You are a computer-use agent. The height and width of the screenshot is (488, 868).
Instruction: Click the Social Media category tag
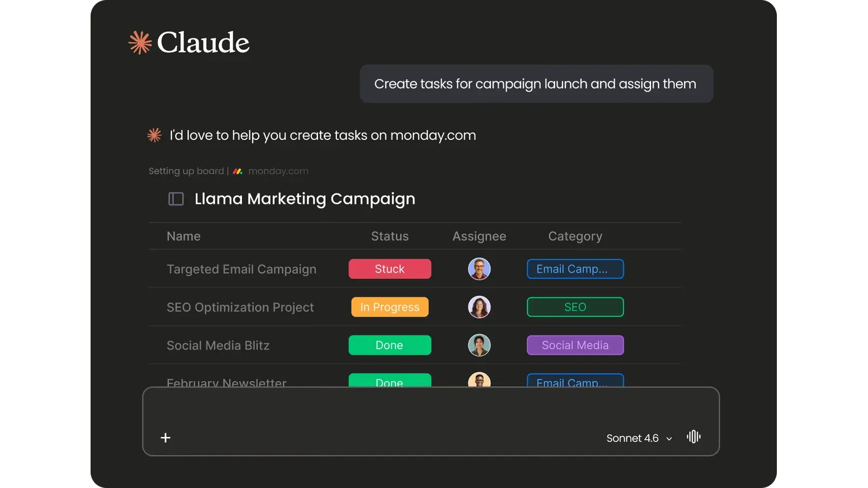tap(575, 345)
